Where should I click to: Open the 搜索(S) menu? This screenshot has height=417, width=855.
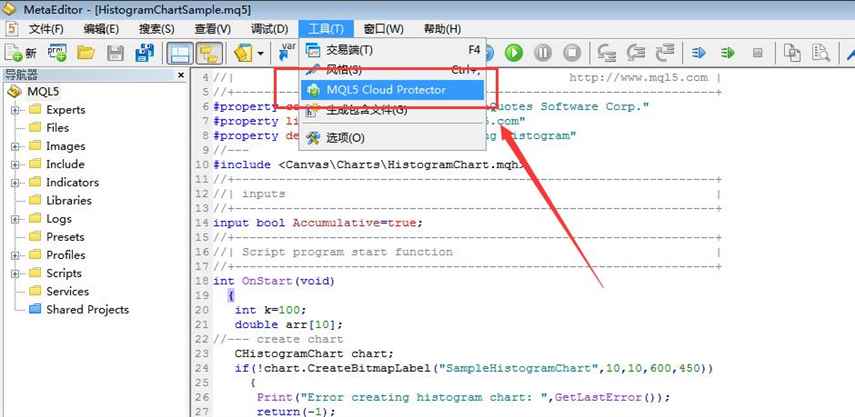(156, 29)
